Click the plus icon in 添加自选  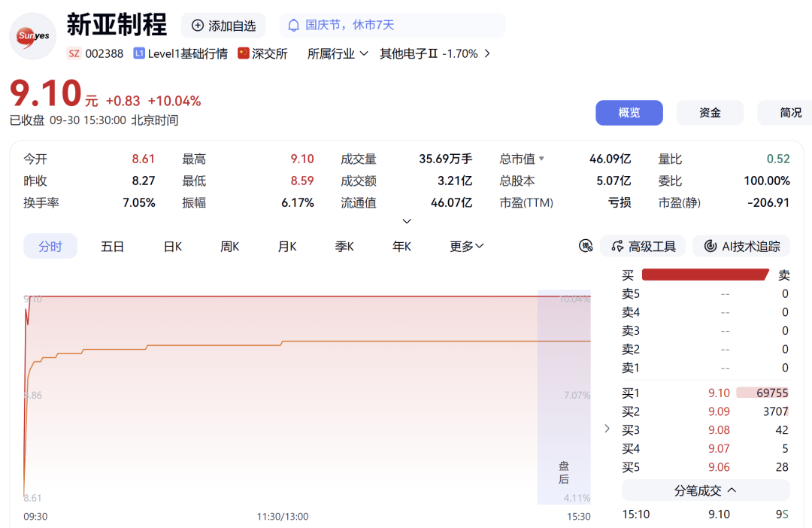197,26
